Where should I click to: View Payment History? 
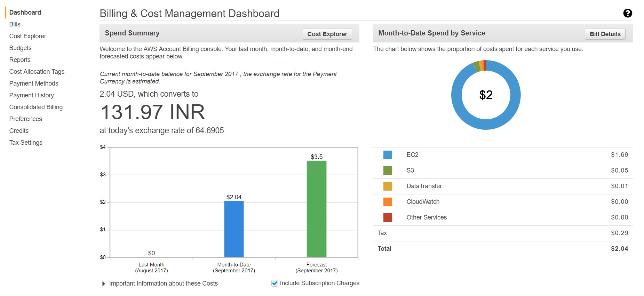tap(32, 95)
